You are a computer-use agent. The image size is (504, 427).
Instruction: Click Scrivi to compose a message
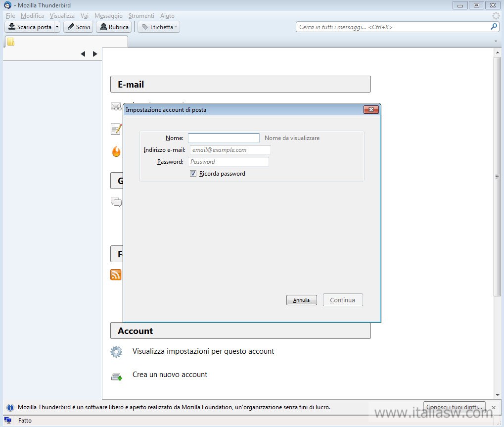point(79,27)
